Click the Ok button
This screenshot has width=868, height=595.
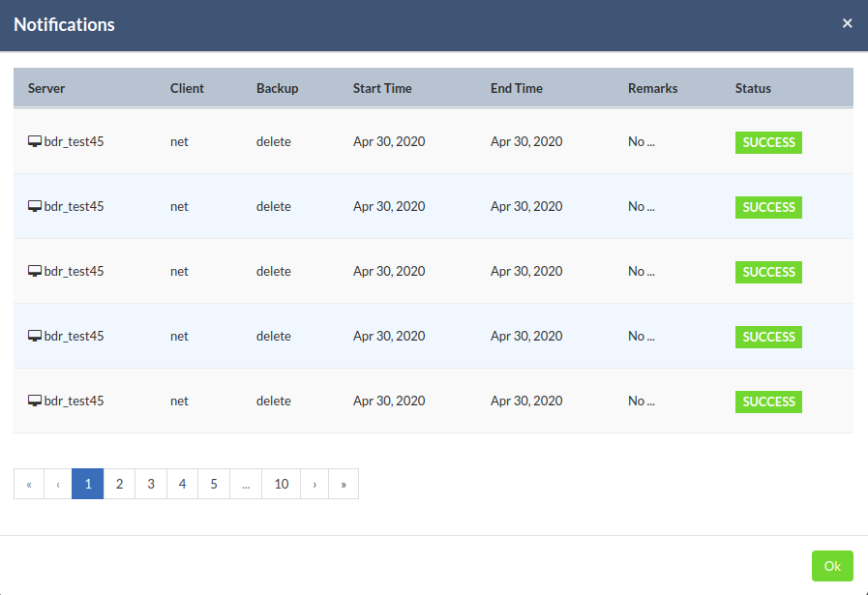(x=832, y=566)
